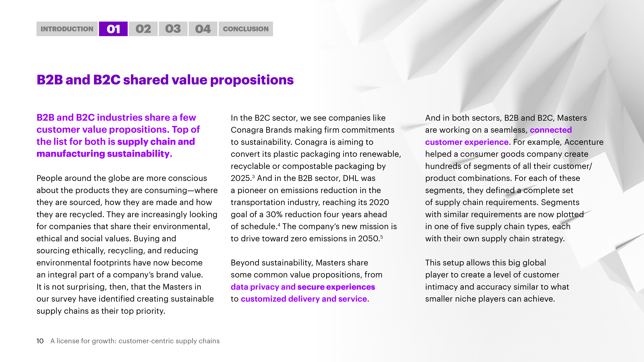This screenshot has height=362, width=644.
Task: Click the 'Beyond sustainability, Masters share' sentence
Action: point(299,263)
